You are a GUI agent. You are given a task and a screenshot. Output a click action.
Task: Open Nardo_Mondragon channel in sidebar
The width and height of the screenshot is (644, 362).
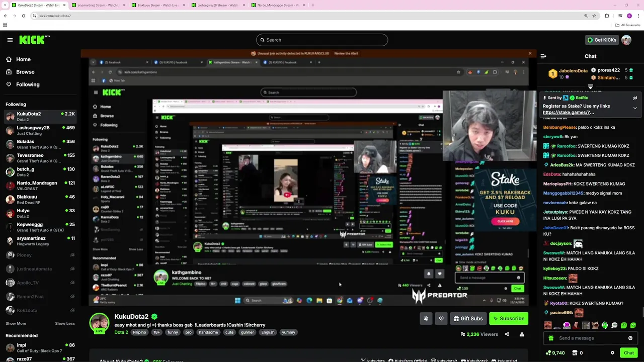point(40,186)
